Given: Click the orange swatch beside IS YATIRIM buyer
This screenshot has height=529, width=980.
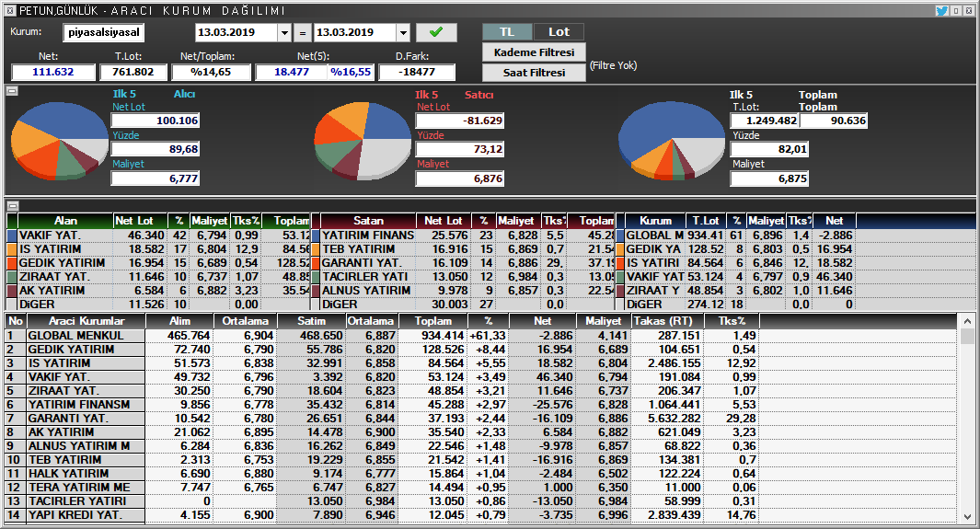Looking at the screenshot, I should (11, 249).
